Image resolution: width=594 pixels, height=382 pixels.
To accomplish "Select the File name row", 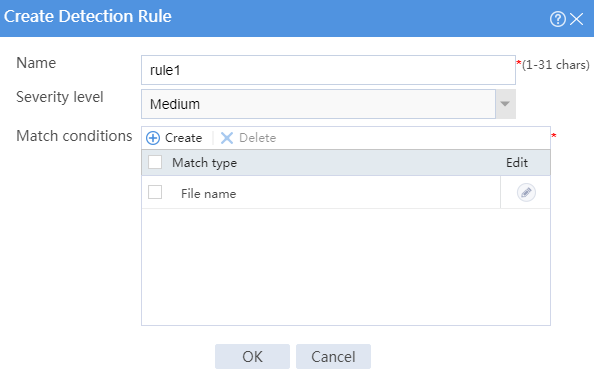I will pos(346,192).
